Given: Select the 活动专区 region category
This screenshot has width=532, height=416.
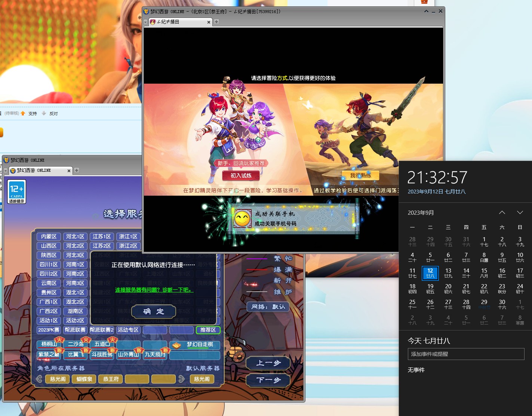Looking at the screenshot, I should point(128,330).
